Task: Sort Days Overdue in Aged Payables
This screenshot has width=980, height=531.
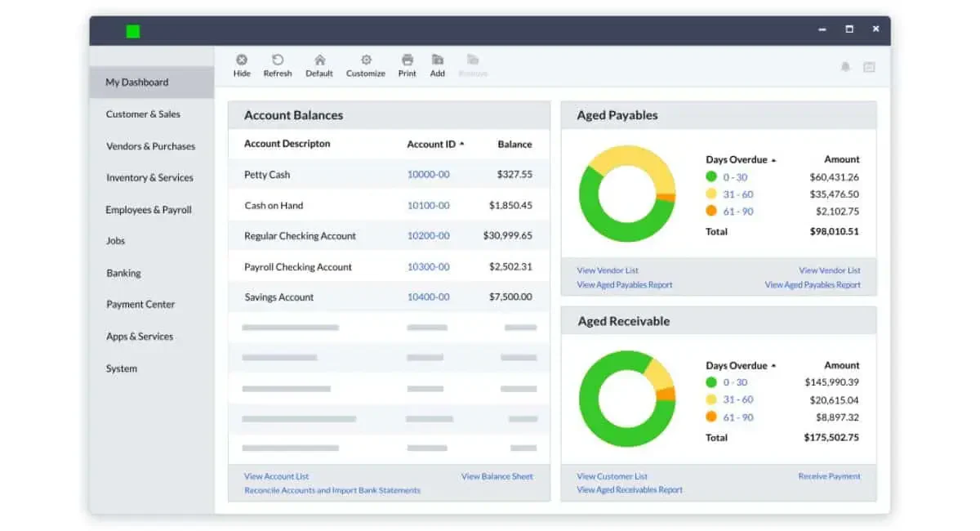Action: [773, 160]
